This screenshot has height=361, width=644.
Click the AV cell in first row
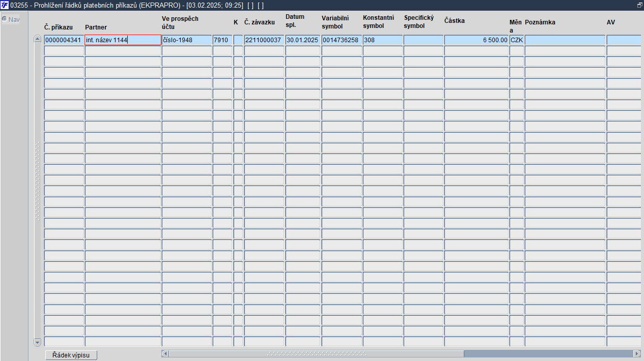(625, 40)
